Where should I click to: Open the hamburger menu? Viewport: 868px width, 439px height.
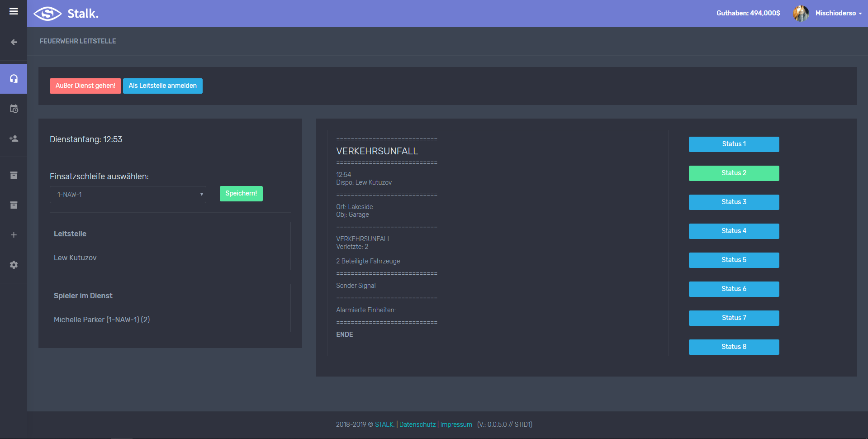[14, 11]
